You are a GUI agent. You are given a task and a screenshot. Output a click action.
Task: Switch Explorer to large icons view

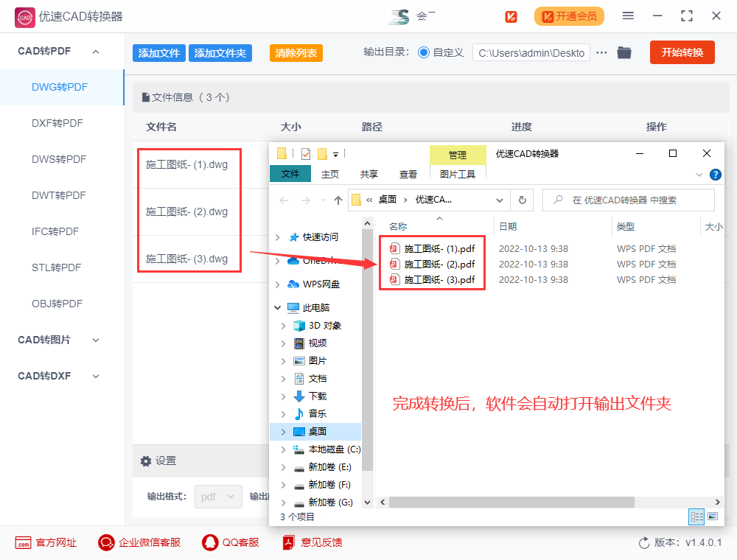[713, 517]
